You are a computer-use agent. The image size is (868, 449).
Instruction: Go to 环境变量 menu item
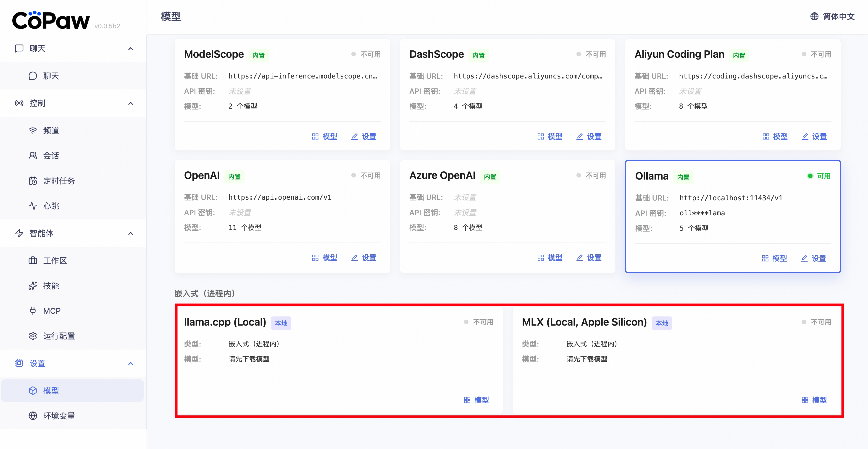pyautogui.click(x=59, y=416)
